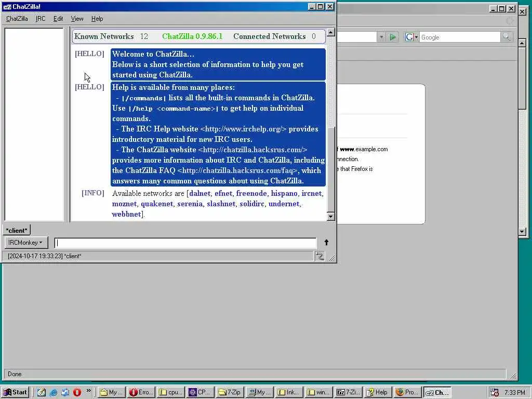The width and height of the screenshot is (532, 399).
Task: Switch to the 7-Zi... archiver taskbar button
Action: pyautogui.click(x=348, y=392)
